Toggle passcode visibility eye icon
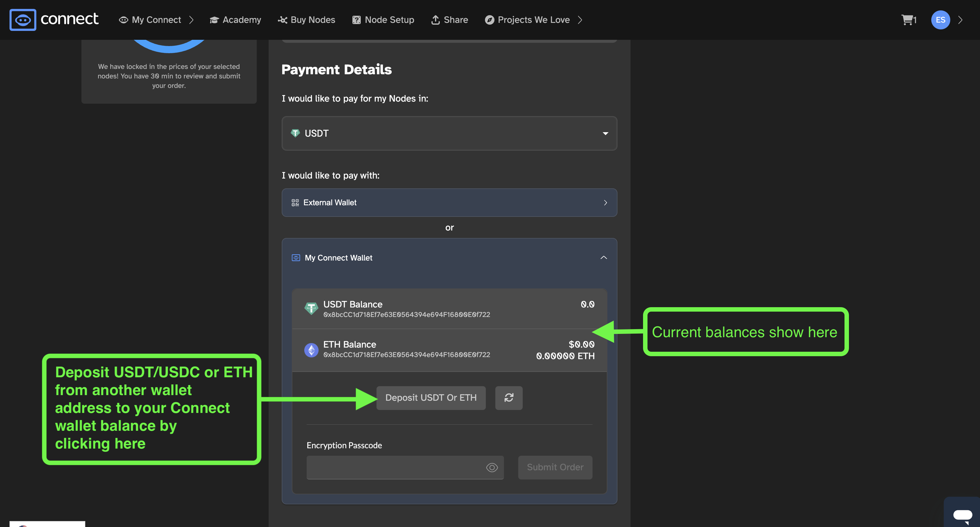 pyautogui.click(x=492, y=467)
